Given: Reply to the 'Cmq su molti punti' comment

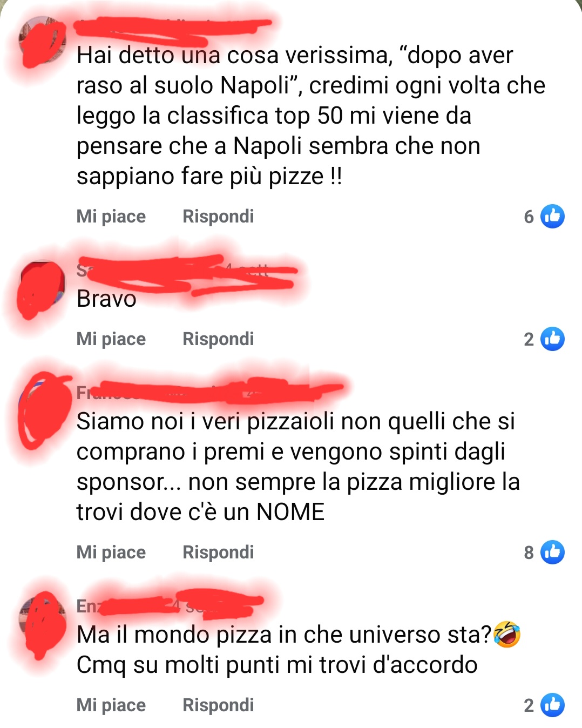Looking at the screenshot, I should (x=218, y=705).
